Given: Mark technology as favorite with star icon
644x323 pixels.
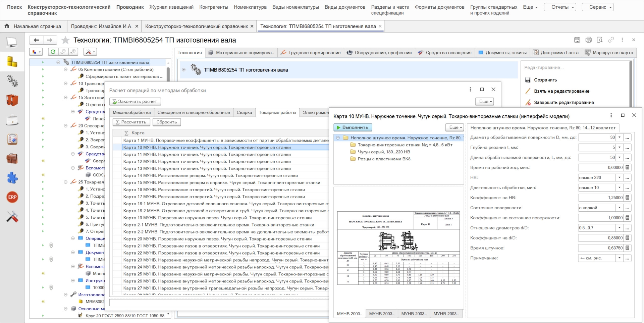Looking at the screenshot, I should (65, 40).
